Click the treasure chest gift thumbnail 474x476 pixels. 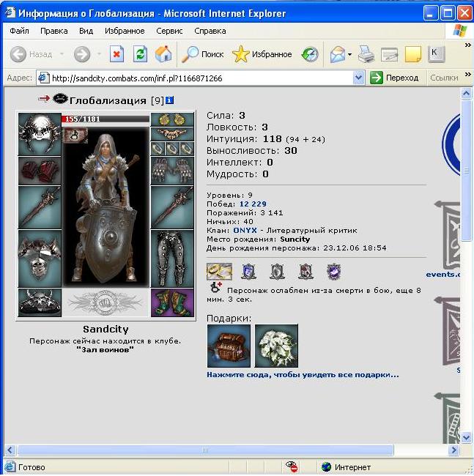(x=229, y=346)
